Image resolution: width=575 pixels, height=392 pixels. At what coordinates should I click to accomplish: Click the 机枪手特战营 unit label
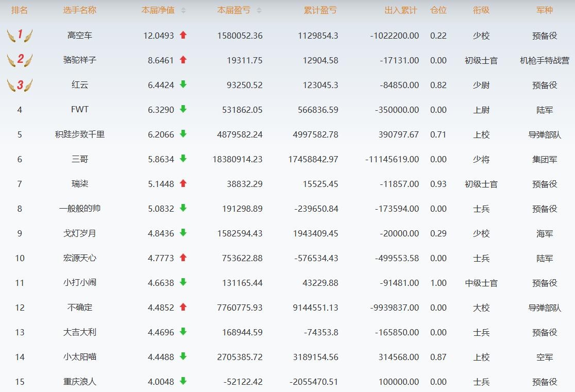pyautogui.click(x=545, y=60)
